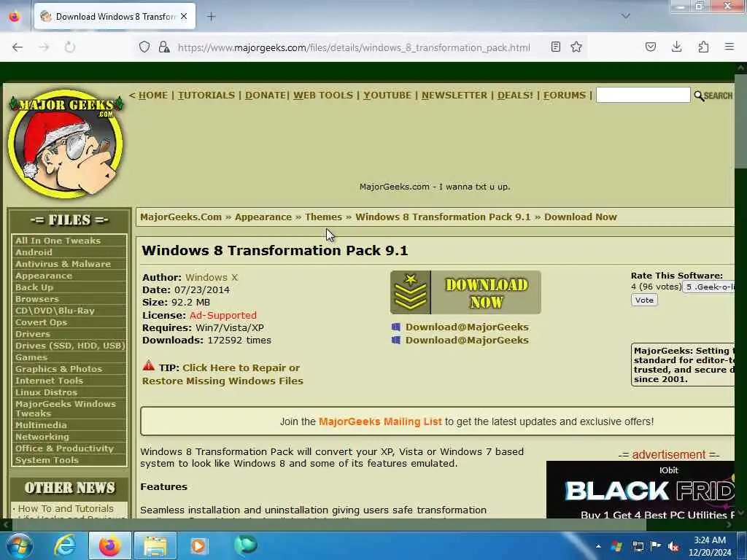Open a new tab with plus button
Image resolution: width=747 pixels, height=560 pixels.
[x=212, y=17]
